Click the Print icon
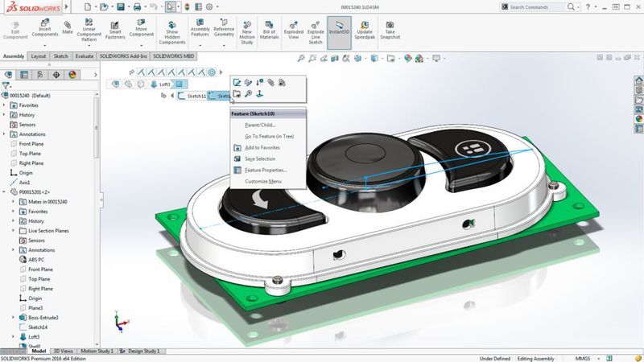 pos(137,6)
